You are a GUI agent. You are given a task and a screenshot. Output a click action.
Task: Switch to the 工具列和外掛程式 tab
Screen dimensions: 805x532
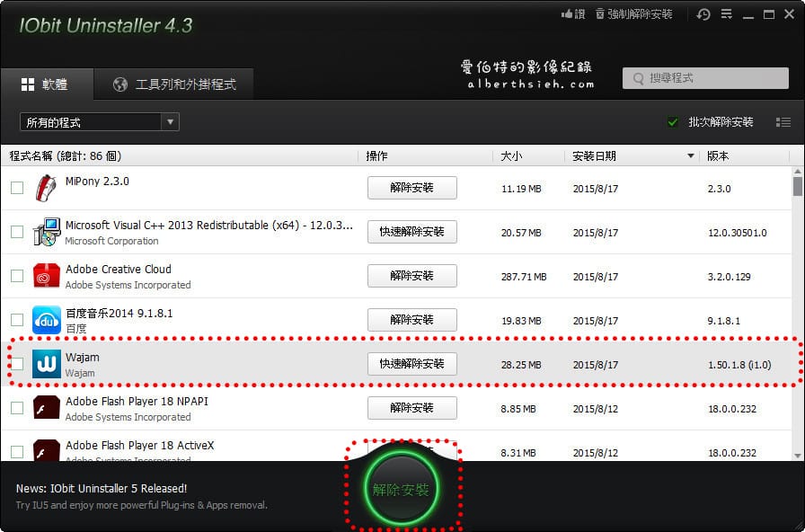[174, 84]
